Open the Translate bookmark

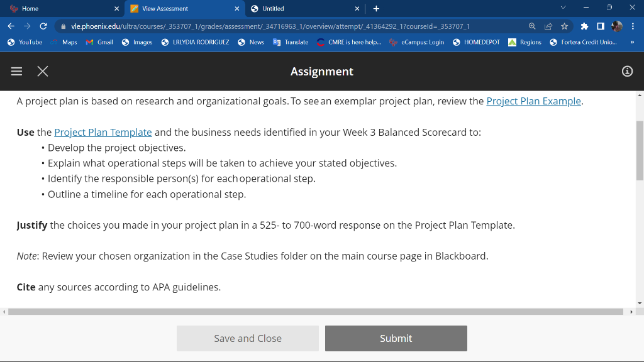point(291,42)
